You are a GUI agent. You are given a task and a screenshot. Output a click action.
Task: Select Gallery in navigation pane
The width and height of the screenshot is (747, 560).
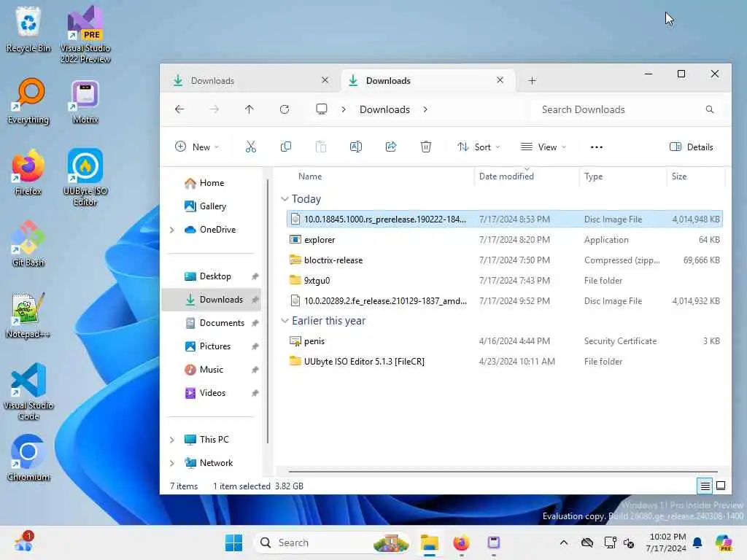(x=212, y=206)
